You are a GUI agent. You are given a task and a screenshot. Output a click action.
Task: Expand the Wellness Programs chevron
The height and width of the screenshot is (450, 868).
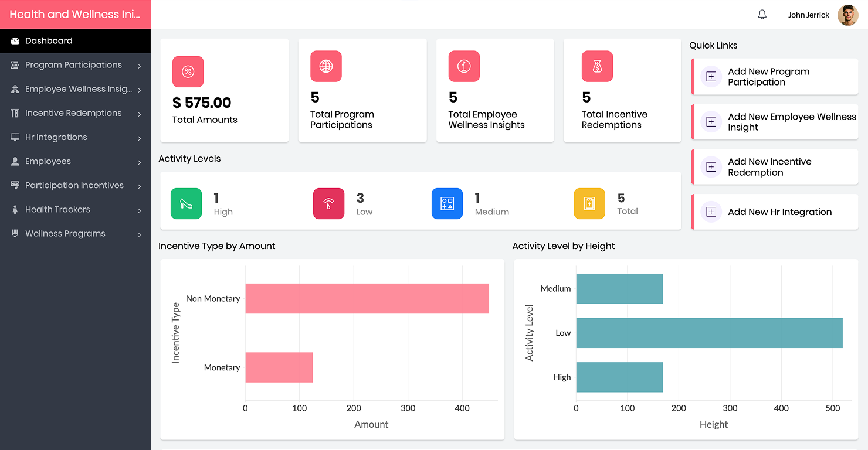tap(139, 234)
